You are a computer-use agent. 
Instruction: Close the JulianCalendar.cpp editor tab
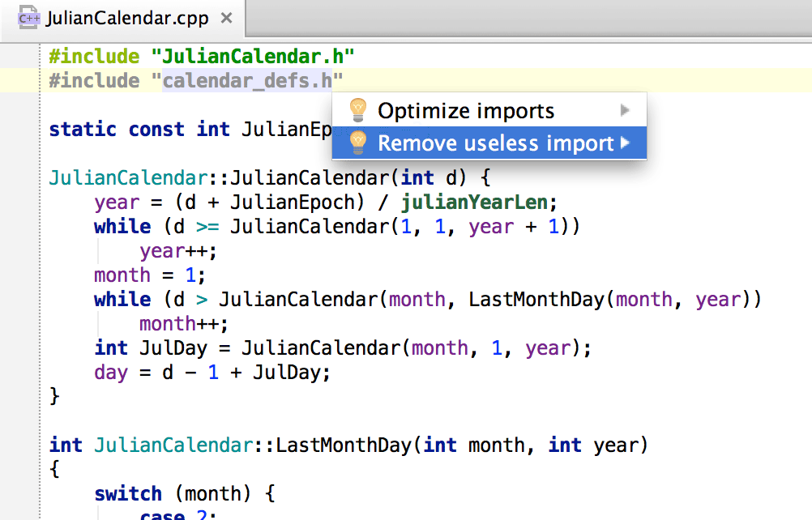226,18
